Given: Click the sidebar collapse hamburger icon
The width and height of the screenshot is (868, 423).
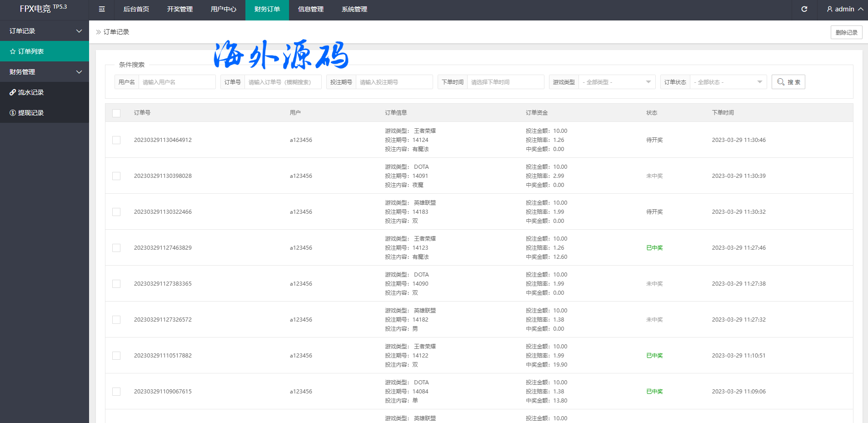Looking at the screenshot, I should click(x=102, y=9).
